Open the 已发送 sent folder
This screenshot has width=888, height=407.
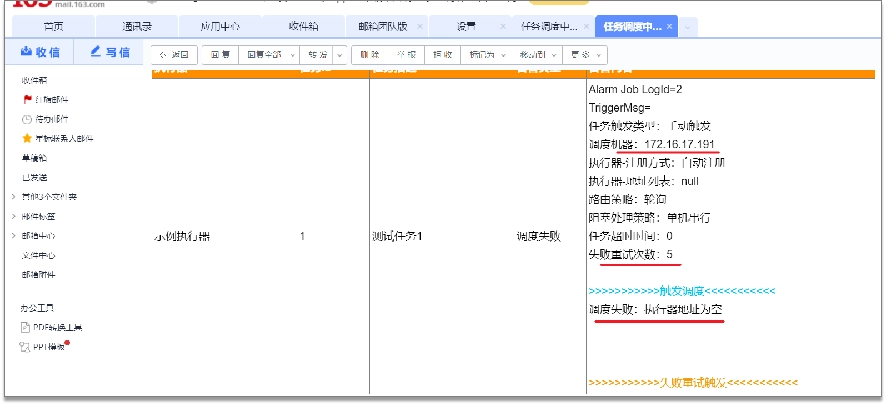pos(34,178)
